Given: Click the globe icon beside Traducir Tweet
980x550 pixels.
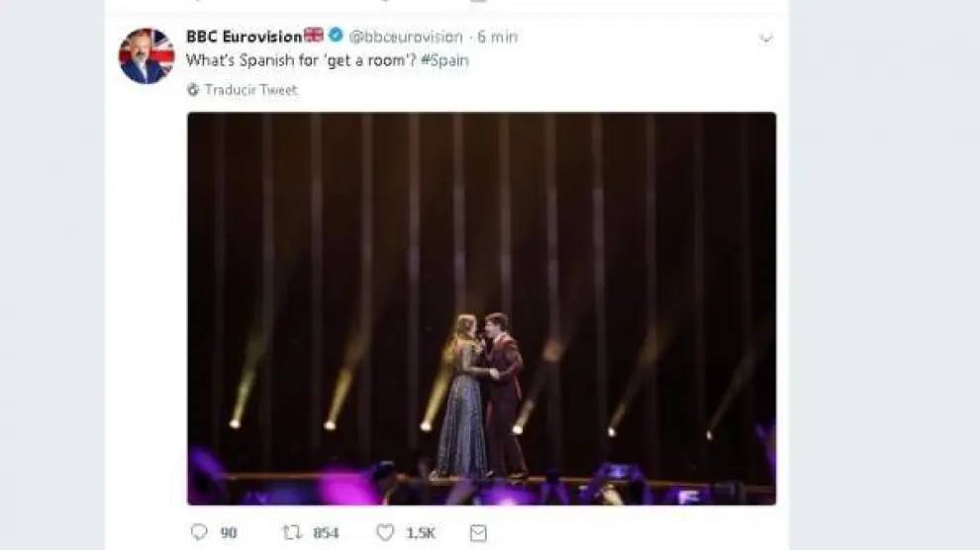Looking at the screenshot, I should tap(193, 90).
